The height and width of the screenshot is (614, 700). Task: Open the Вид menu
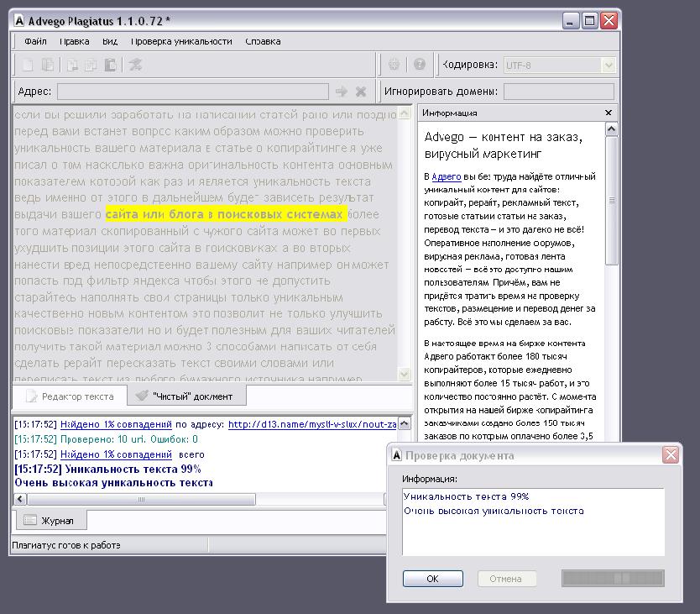(110, 41)
